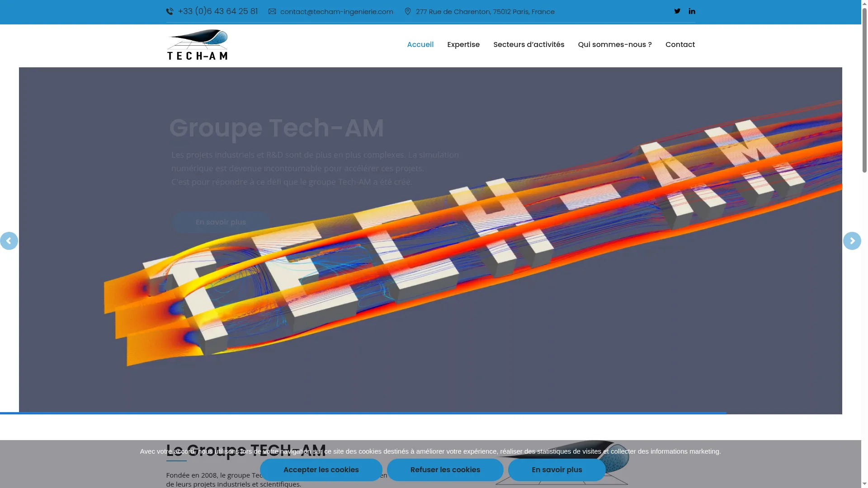Screen dimensions: 868x488
Task: Click cookie banner En savoir plus button
Action: tap(557, 470)
